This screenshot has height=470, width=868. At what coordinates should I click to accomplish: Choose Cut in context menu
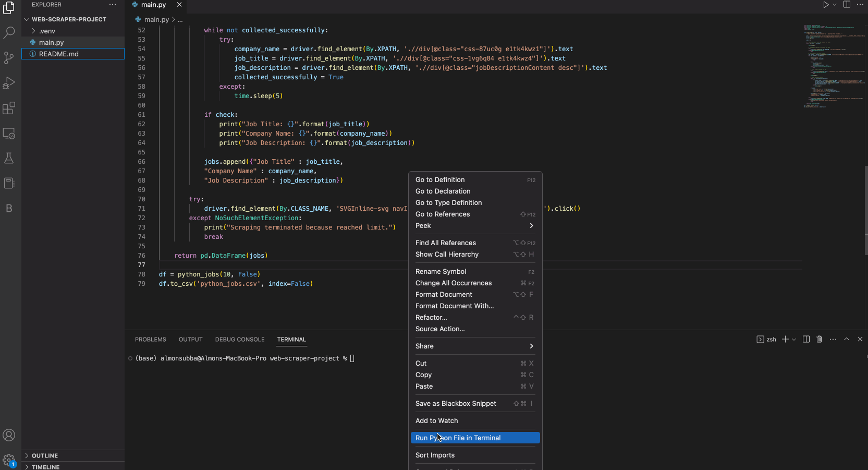pos(475,364)
